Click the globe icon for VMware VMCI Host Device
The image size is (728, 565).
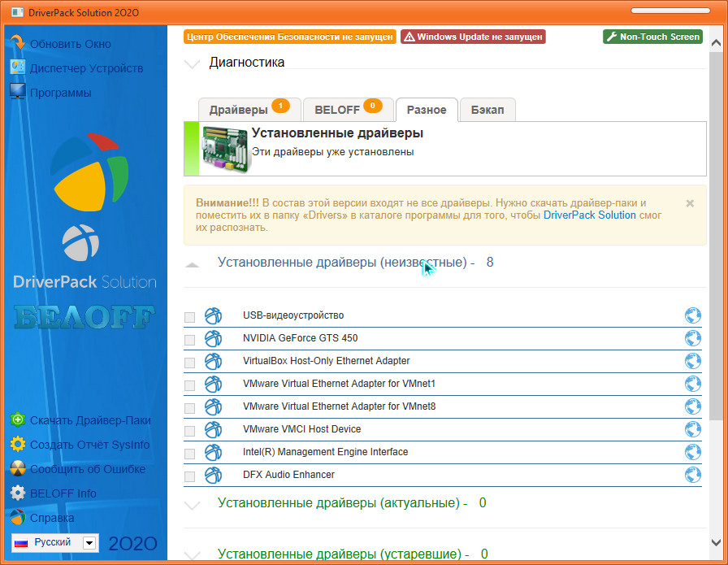(693, 429)
